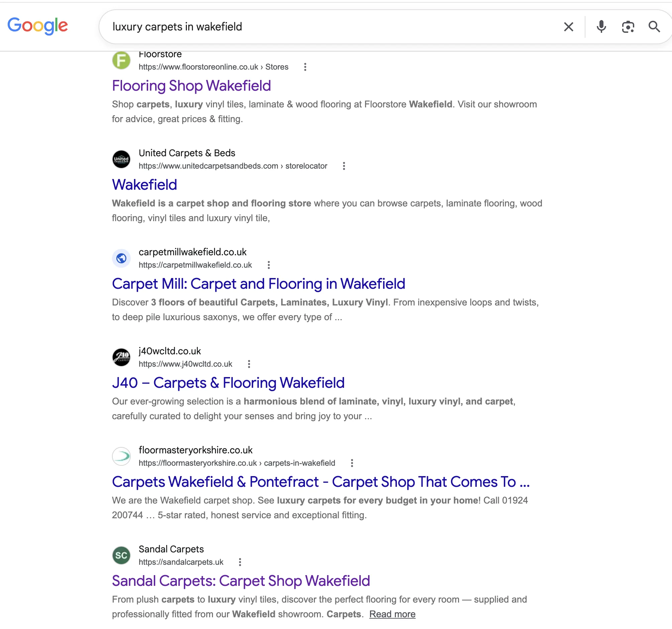Click carpetmillwakefield.co.uk site name
Screen dimensions: 672x629
193,252
